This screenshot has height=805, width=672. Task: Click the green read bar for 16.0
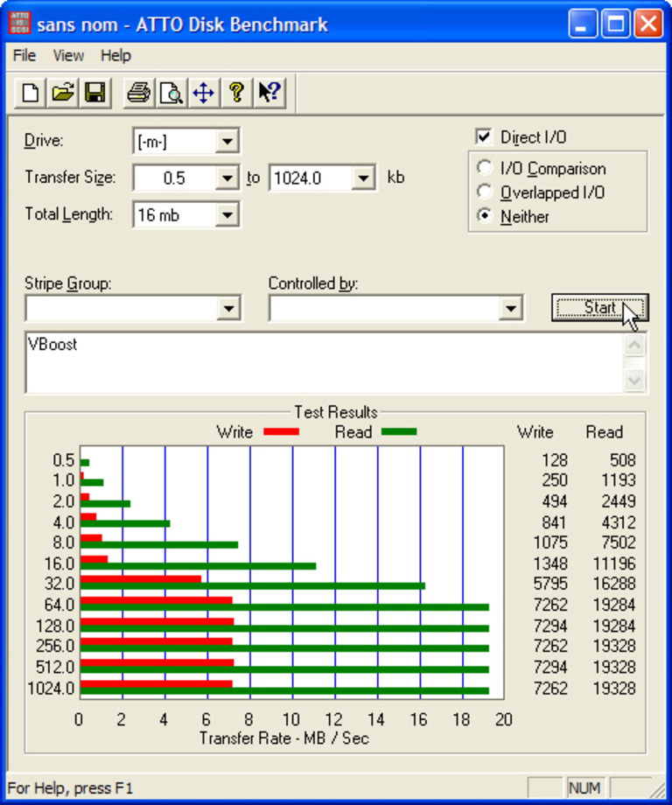198,566
